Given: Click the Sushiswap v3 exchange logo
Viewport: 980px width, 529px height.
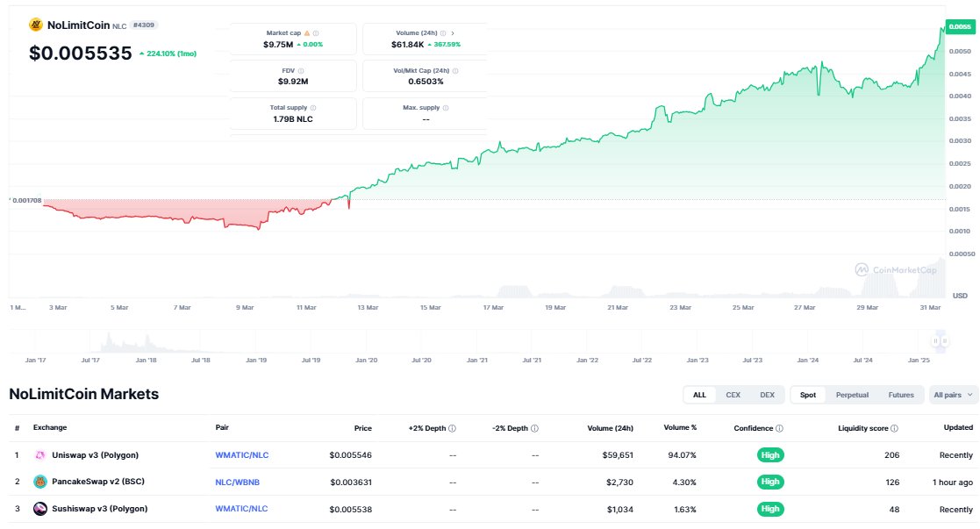Looking at the screenshot, I should [x=40, y=509].
